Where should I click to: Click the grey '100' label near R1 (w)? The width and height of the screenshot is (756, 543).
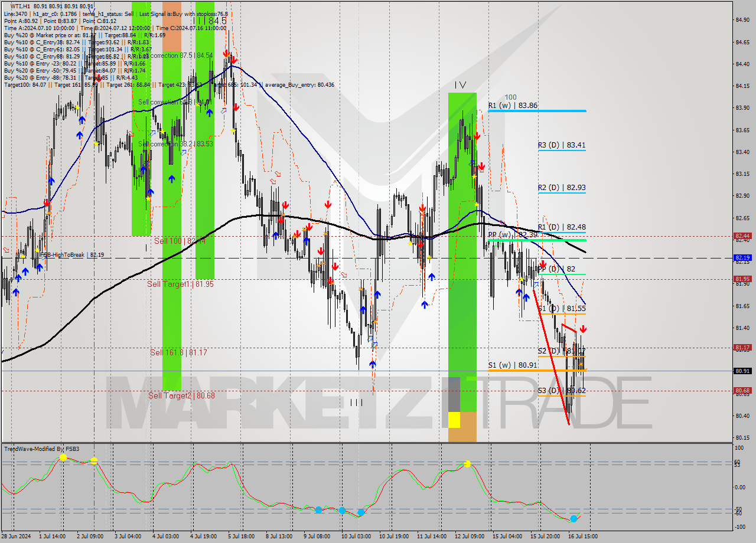(510, 97)
